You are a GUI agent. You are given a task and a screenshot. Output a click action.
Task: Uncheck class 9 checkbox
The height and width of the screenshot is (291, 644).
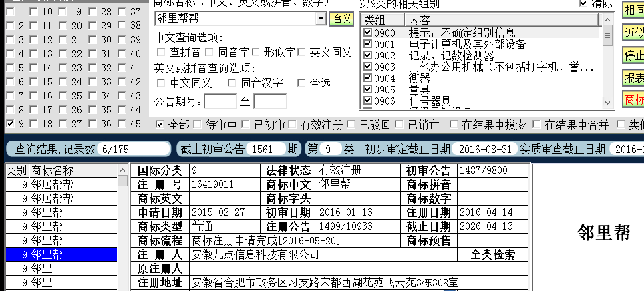[10, 124]
